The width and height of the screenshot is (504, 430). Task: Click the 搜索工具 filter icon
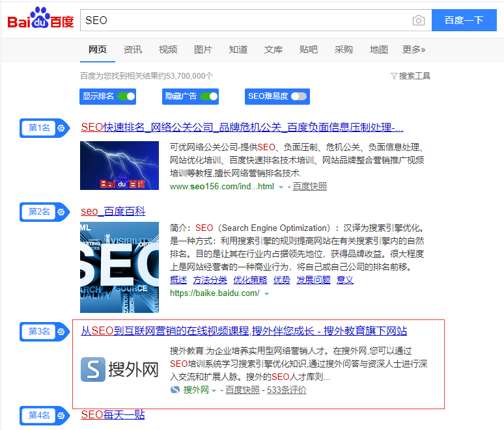tap(394, 76)
